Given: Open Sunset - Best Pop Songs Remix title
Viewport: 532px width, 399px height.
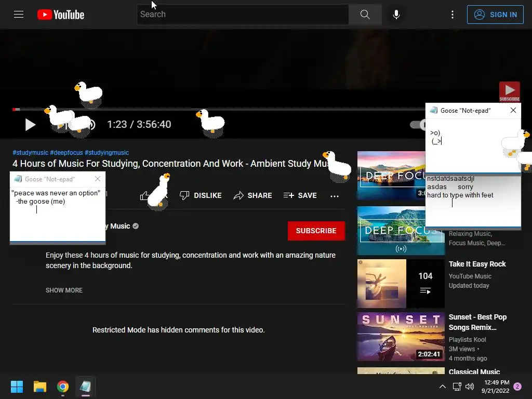Looking at the screenshot, I should 477,322.
